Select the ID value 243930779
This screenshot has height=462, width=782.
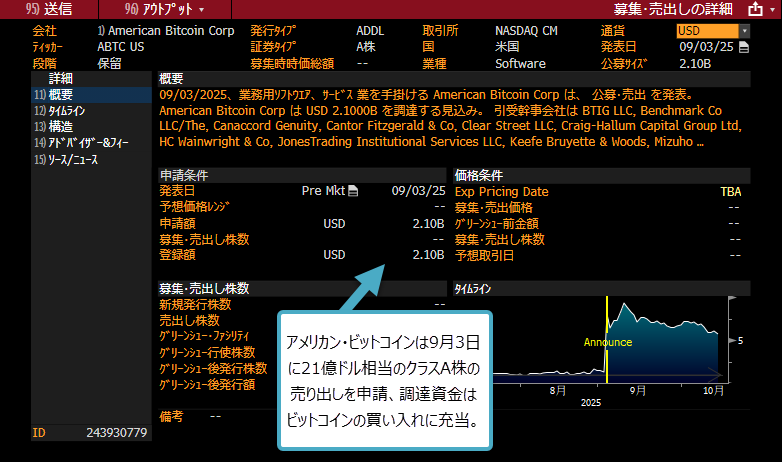tap(117, 433)
